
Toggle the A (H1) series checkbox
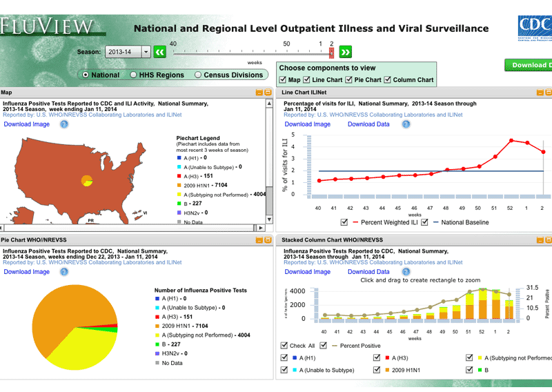[284, 357]
